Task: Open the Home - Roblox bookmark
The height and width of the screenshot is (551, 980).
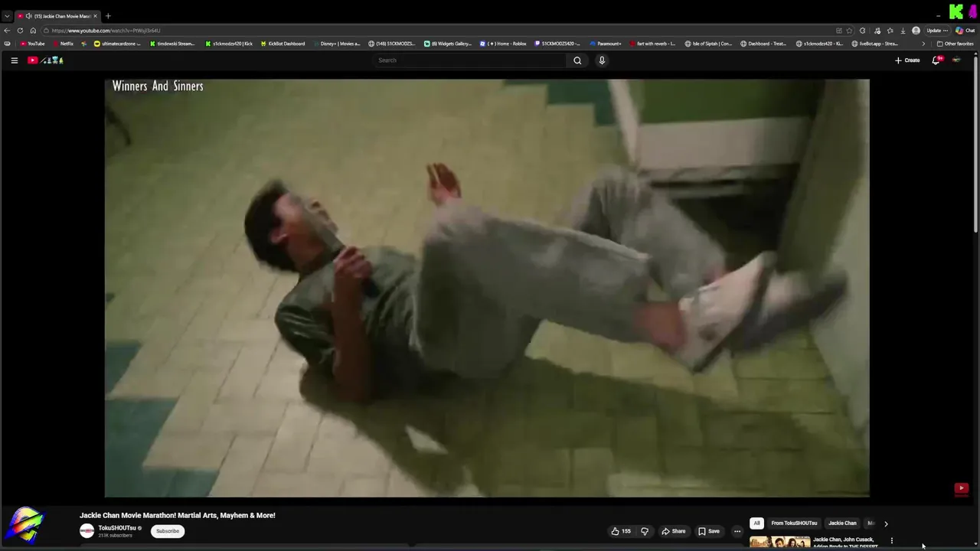Action: coord(503,44)
